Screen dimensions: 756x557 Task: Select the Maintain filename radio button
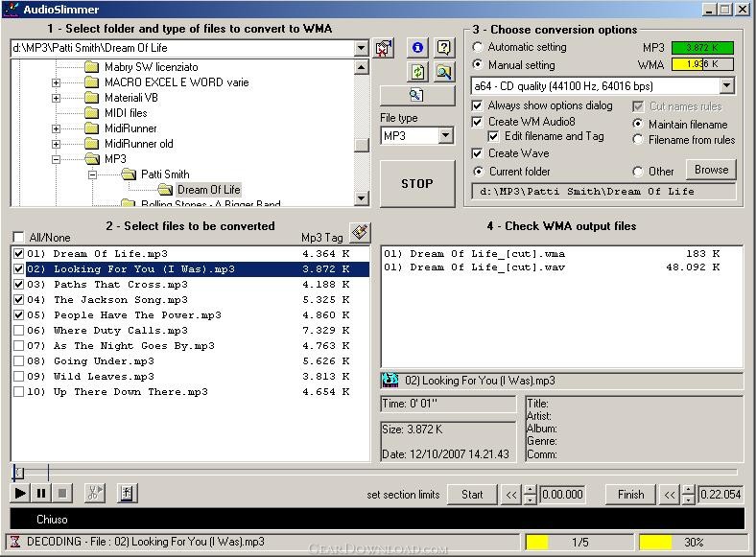coord(637,125)
